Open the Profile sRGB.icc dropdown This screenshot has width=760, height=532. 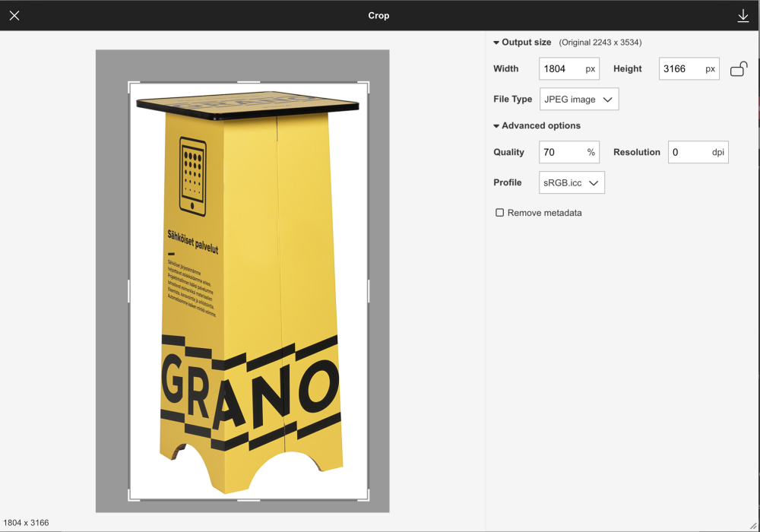[572, 182]
